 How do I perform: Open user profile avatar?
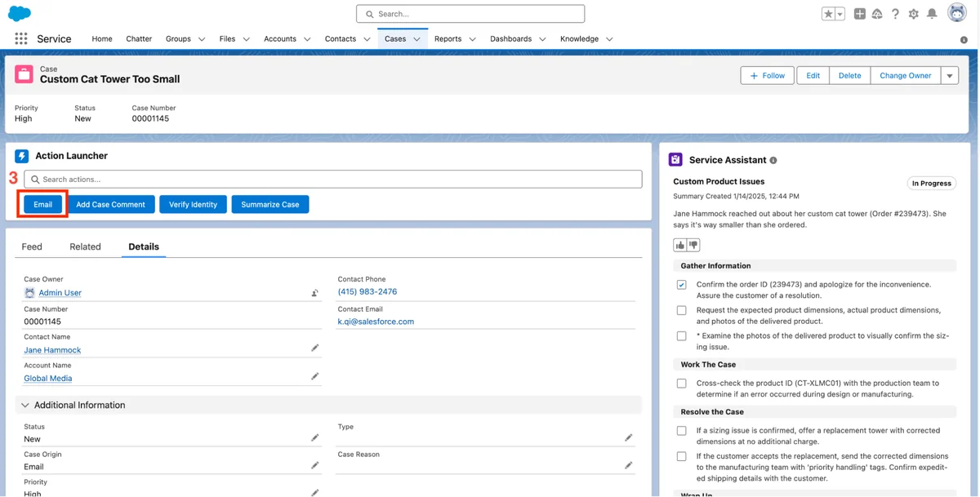click(956, 13)
